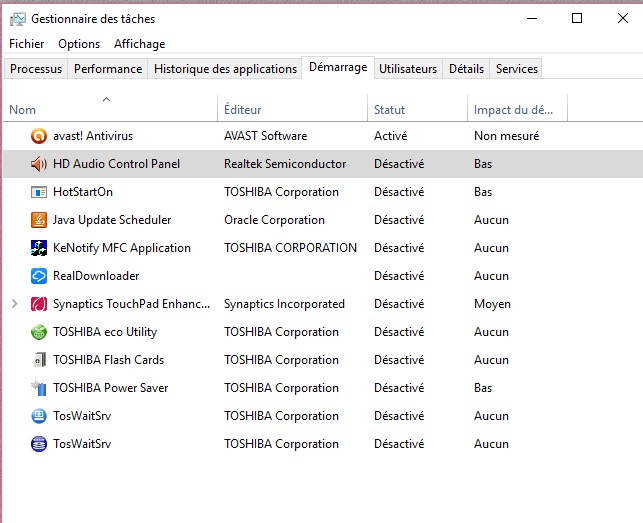This screenshot has width=643, height=523.
Task: Switch to the Services tab
Action: (x=517, y=69)
